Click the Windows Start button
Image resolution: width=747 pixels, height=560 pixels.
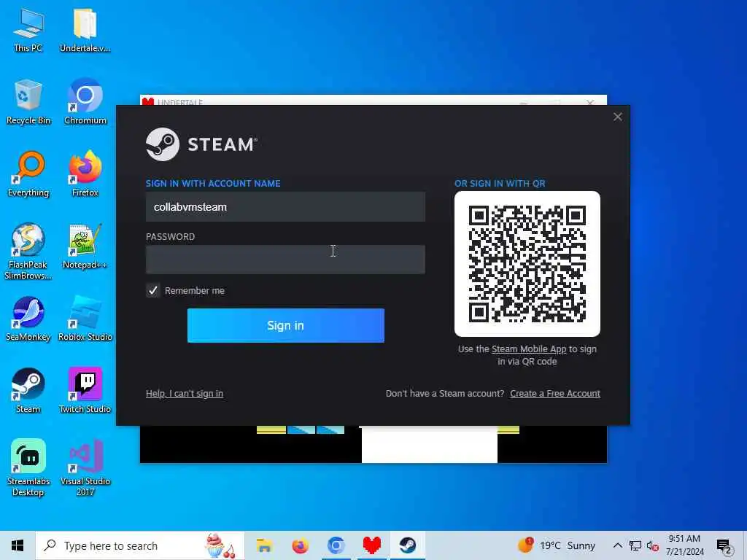(18, 545)
